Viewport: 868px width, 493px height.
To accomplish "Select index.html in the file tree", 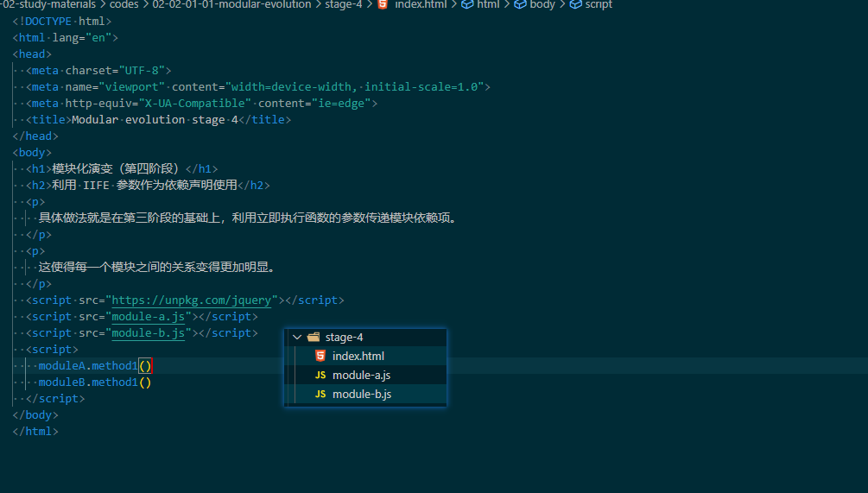I will 365,356.
